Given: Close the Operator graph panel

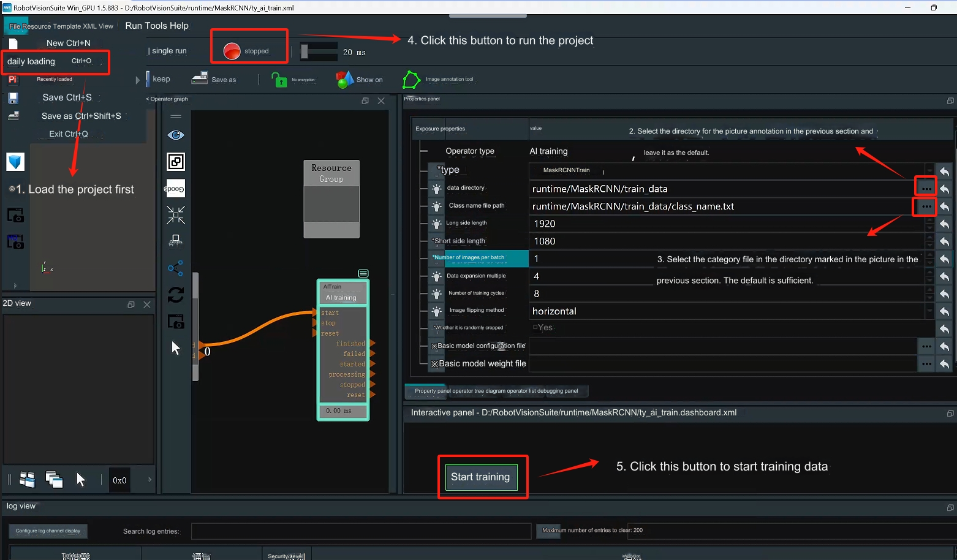Looking at the screenshot, I should pyautogui.click(x=381, y=100).
